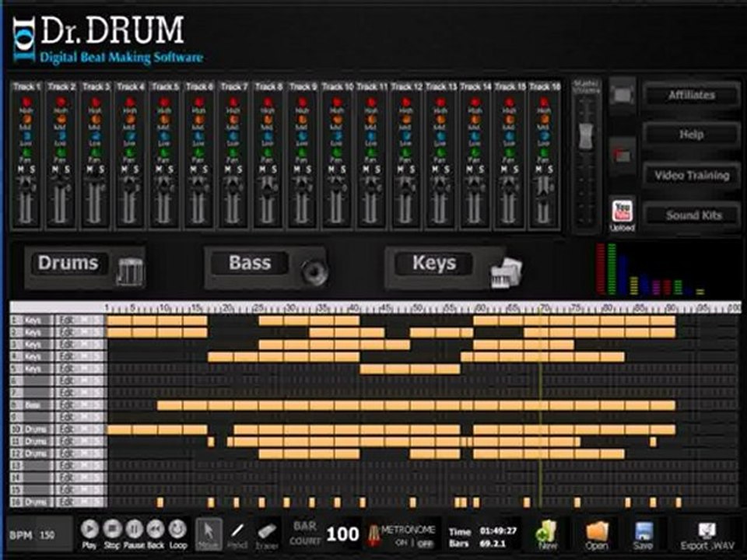
Task: Click the BPM 150 field
Action: tap(41, 535)
